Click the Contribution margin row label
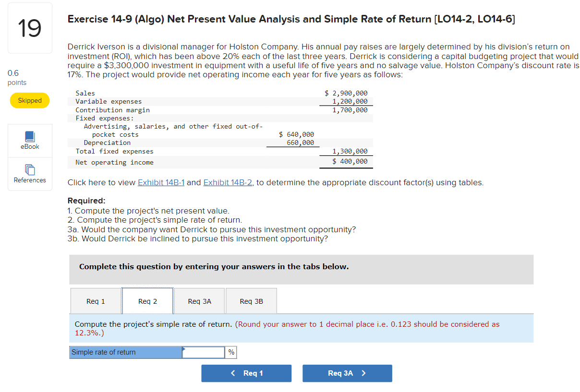The image size is (580, 392). (112, 110)
